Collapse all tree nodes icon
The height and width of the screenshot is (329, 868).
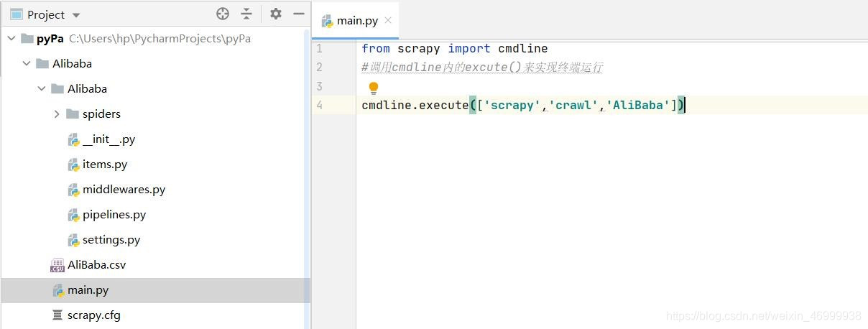pos(246,14)
